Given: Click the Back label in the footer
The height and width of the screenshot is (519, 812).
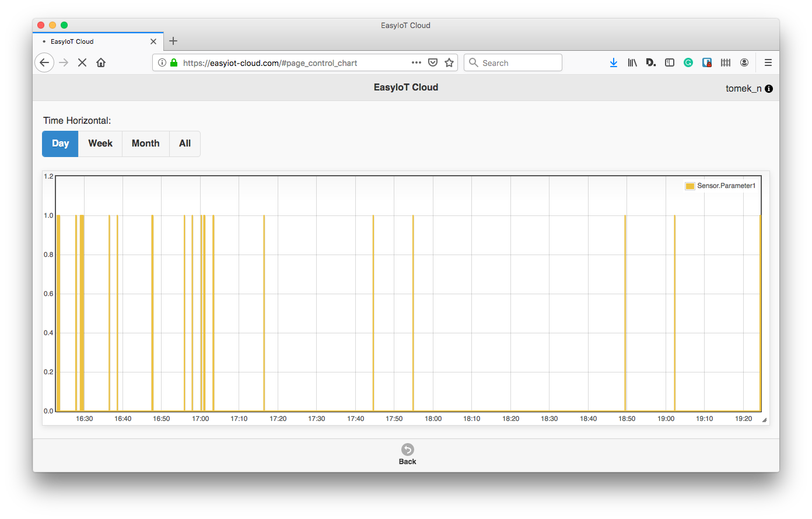Looking at the screenshot, I should click(x=408, y=462).
